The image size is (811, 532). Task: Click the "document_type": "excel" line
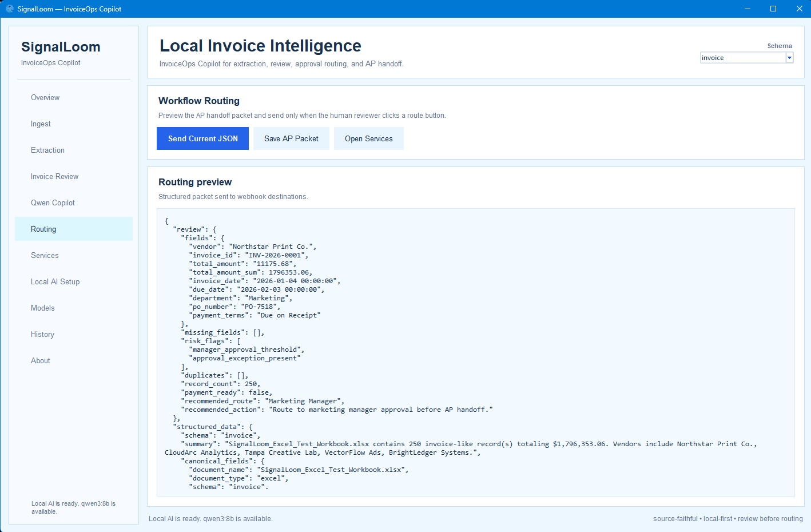coord(238,478)
